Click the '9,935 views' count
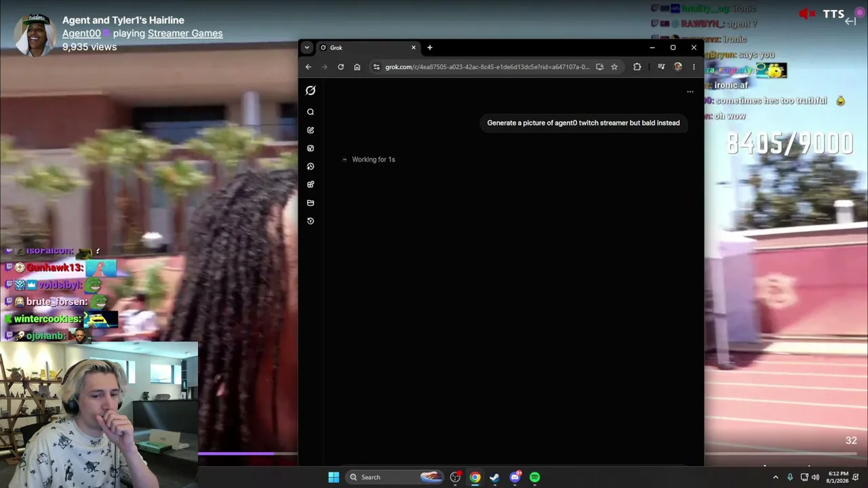This screenshot has width=868, height=488. coord(90,47)
